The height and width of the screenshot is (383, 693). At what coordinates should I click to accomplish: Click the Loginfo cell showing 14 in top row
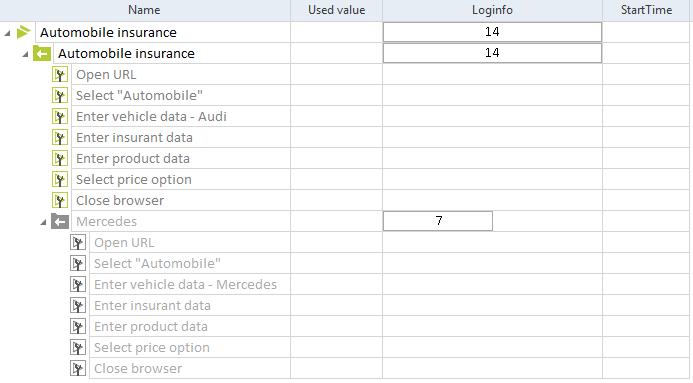pyautogui.click(x=492, y=32)
